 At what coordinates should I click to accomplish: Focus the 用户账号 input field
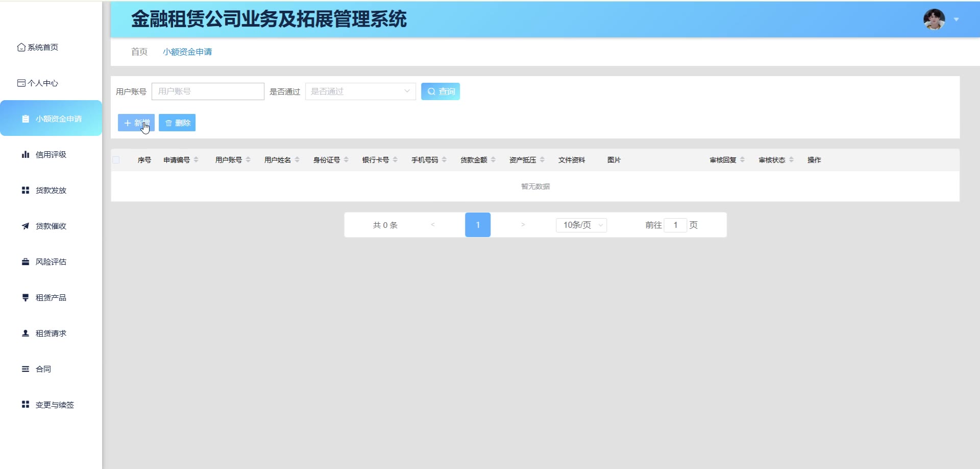pos(208,91)
